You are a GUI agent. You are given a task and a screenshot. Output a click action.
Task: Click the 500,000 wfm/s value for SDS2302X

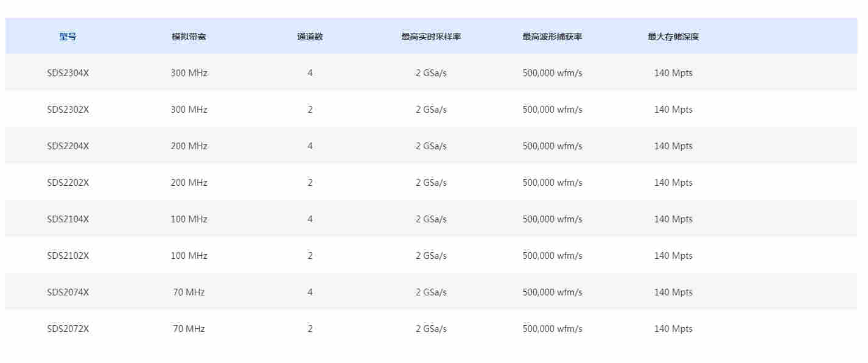click(552, 110)
